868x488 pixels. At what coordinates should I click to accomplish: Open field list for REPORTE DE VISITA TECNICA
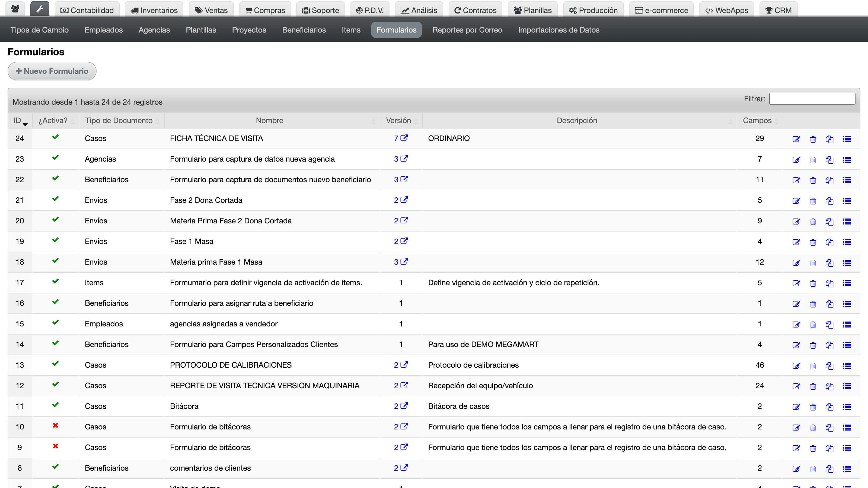[x=846, y=386]
